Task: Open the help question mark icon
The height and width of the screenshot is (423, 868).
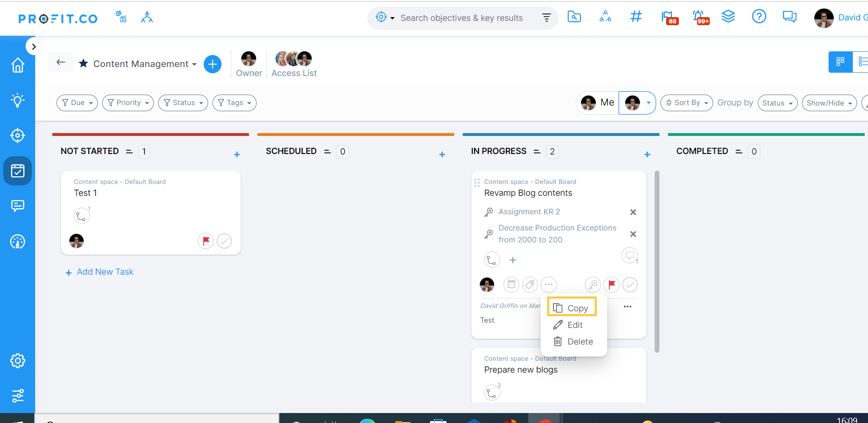Action: coord(759,17)
